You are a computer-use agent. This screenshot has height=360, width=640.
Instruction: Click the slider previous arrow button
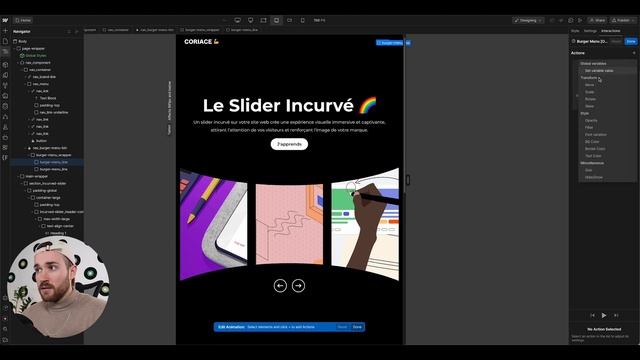280,286
